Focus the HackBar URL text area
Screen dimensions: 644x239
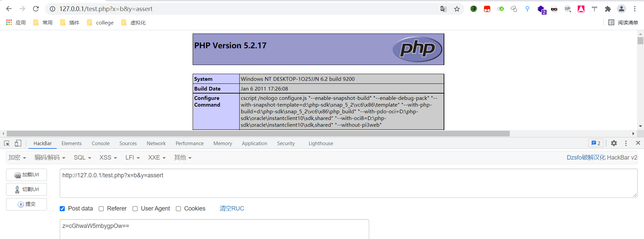348,183
